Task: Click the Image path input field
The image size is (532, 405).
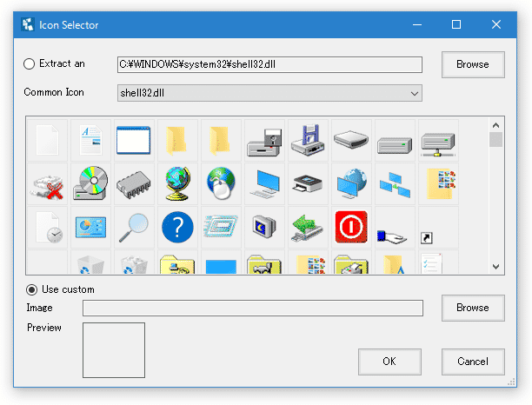Action: 253,308
